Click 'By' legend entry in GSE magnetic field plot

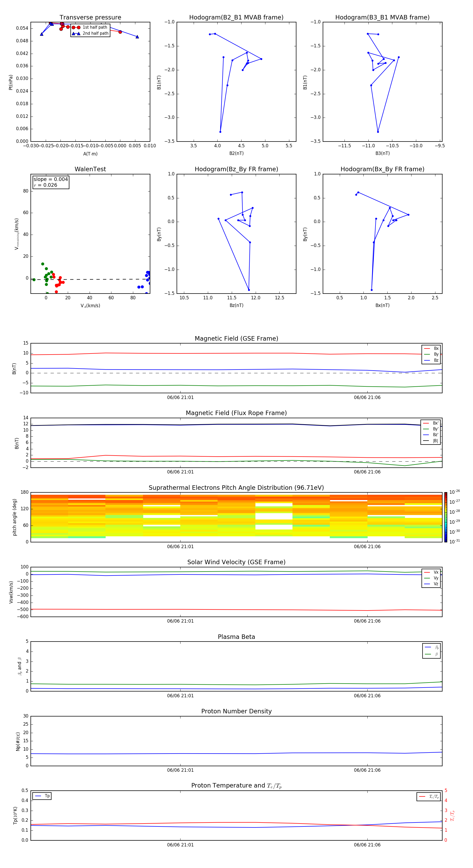tap(431, 354)
